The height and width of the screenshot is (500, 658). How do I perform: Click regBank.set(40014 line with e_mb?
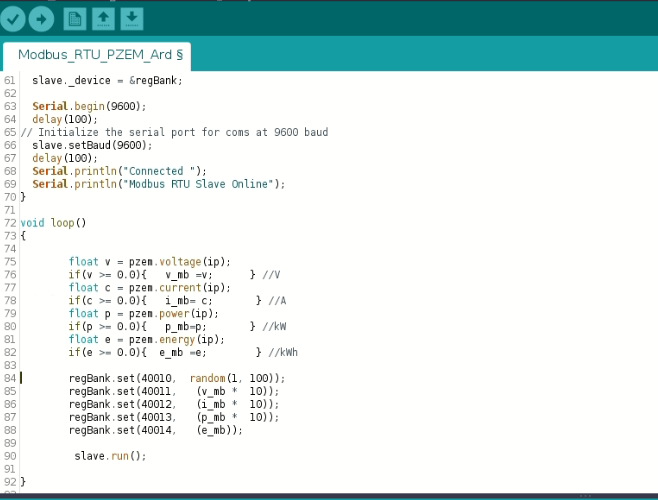pos(156,431)
